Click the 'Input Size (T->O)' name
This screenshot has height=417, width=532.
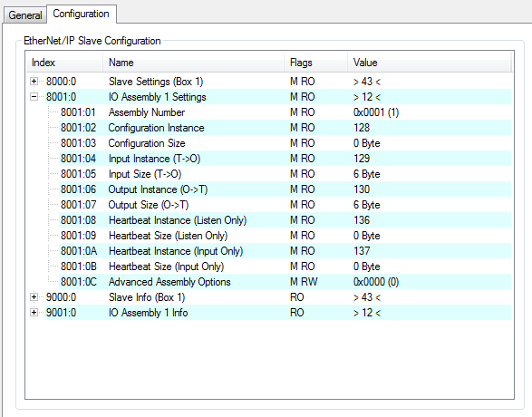point(145,174)
